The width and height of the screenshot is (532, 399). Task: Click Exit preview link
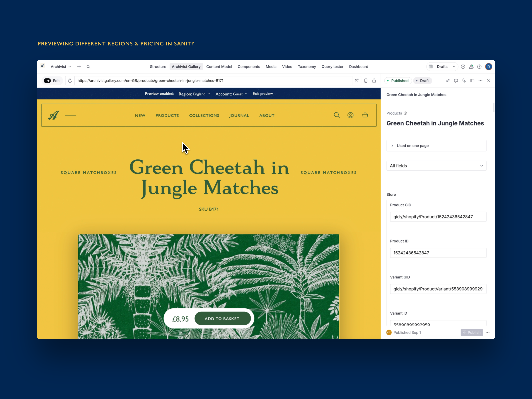[x=263, y=93]
